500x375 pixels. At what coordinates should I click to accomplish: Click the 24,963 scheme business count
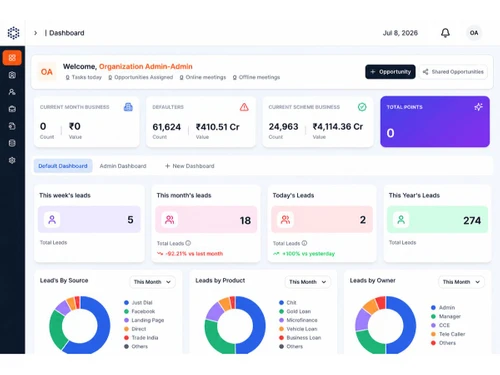284,127
